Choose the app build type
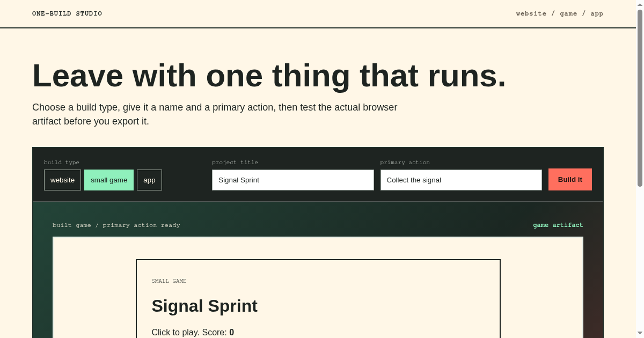 tap(149, 180)
